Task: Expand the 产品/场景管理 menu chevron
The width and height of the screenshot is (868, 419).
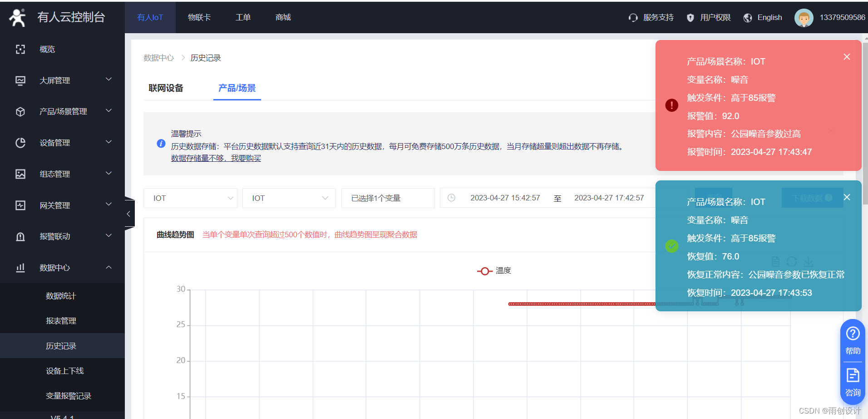Action: [x=108, y=110]
